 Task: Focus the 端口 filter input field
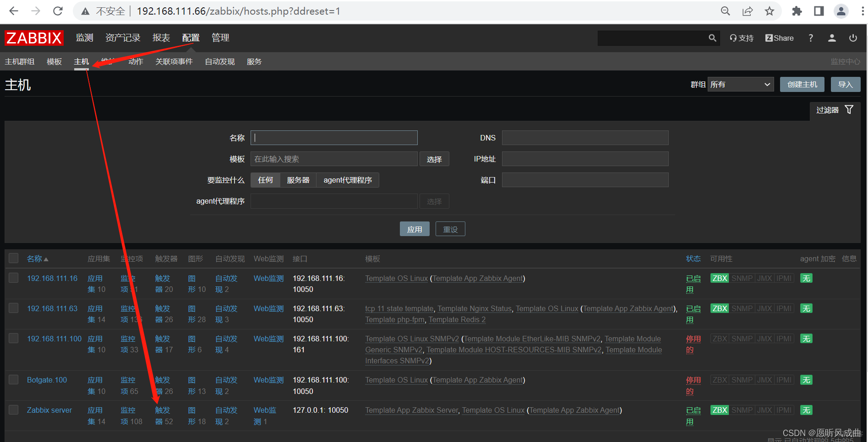click(x=585, y=180)
